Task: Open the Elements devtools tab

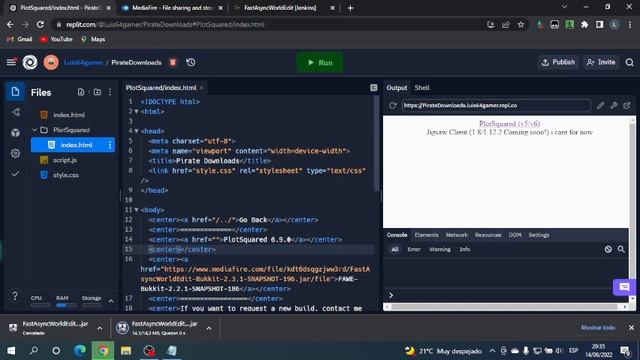Action: point(426,235)
